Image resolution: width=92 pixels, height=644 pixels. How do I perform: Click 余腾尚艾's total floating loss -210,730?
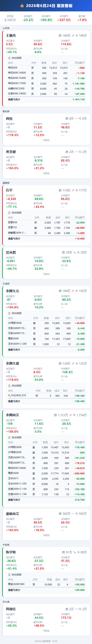point(79,500)
